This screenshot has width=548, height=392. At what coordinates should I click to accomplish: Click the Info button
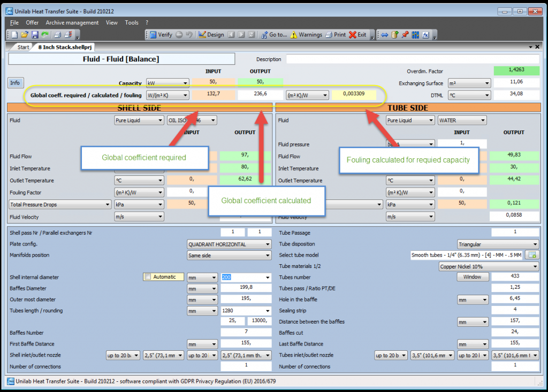[x=15, y=82]
